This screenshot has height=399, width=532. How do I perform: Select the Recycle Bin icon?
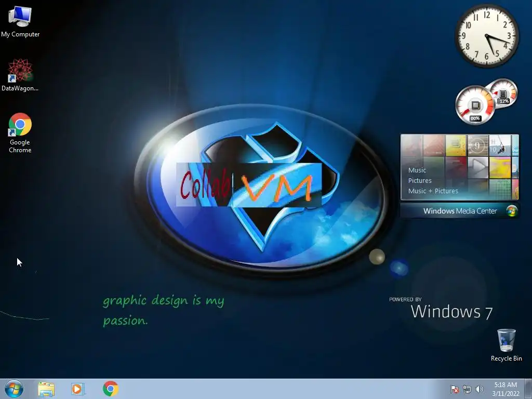point(506,345)
